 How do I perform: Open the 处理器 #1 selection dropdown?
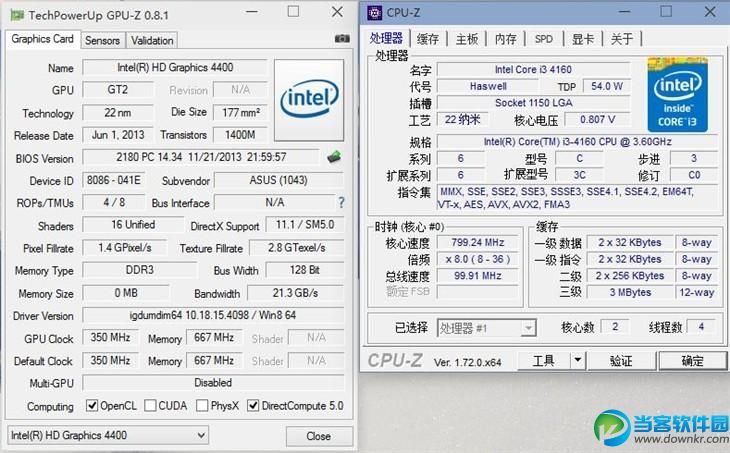487,328
